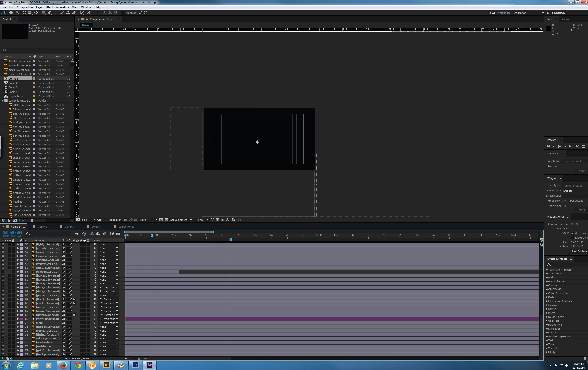Expand the Color Correction effects category

click(547, 293)
